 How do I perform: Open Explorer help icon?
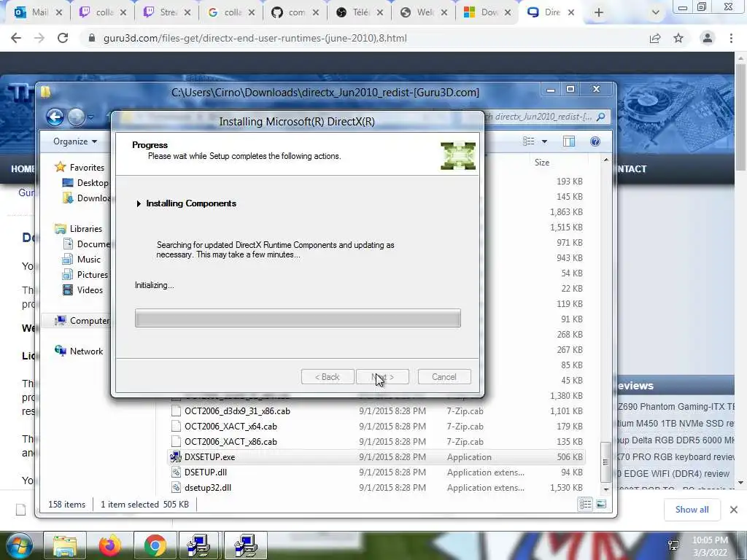pos(595,141)
